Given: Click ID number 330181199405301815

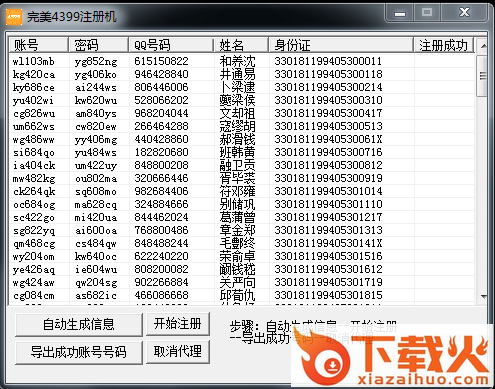Looking at the screenshot, I should tap(328, 295).
